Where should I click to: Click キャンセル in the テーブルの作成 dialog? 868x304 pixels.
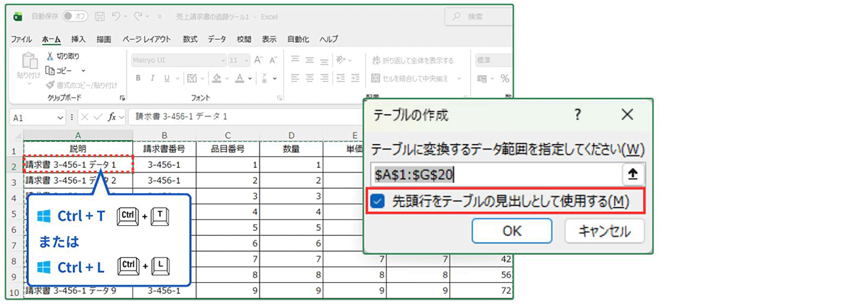(605, 231)
